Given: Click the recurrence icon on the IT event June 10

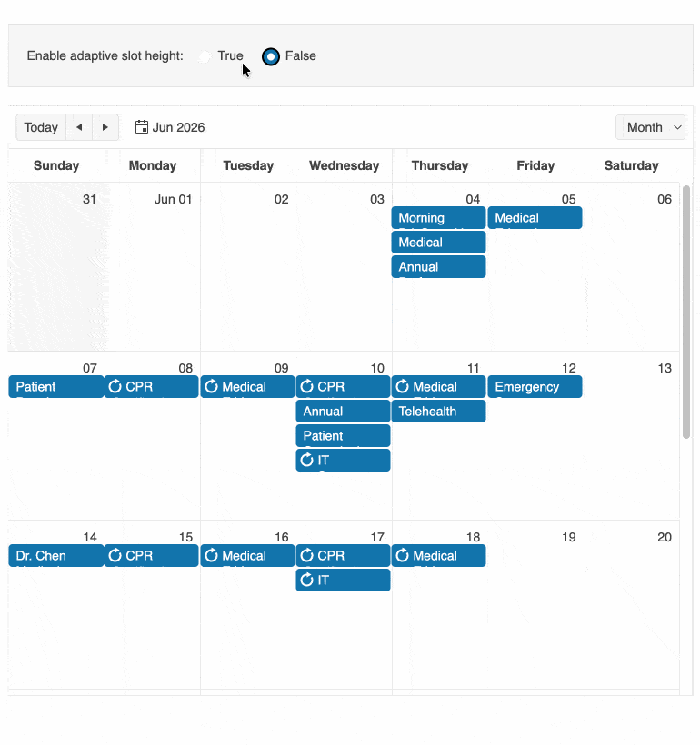Looking at the screenshot, I should point(306,460).
